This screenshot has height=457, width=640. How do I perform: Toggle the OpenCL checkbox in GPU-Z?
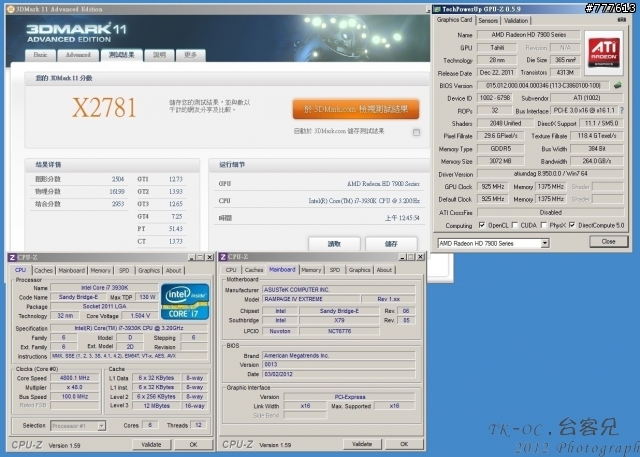point(482,225)
